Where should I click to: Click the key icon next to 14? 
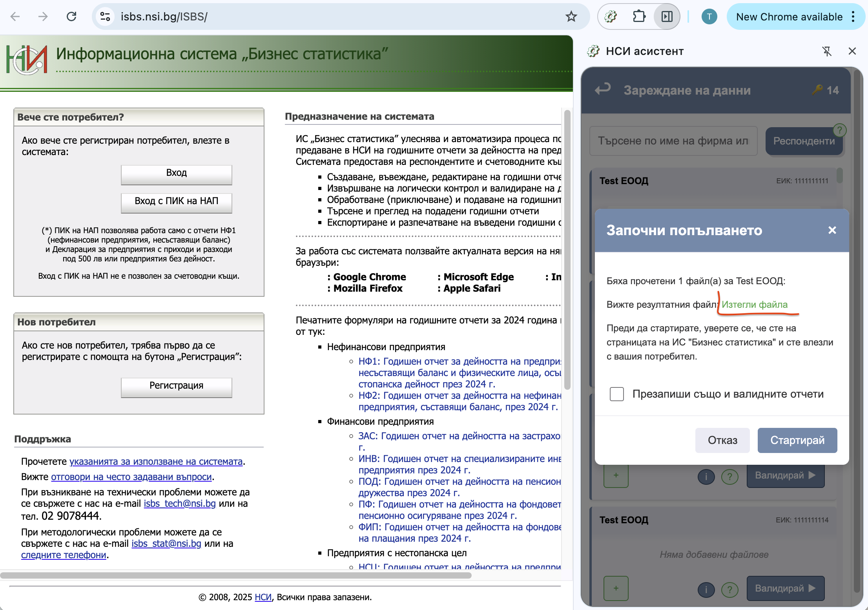tap(817, 90)
